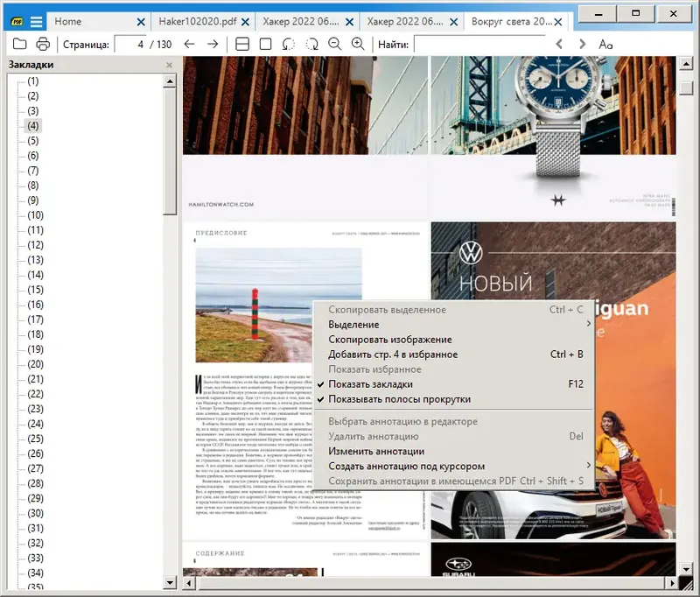700x597 pixels.
Task: Close the Home tab
Action: [x=141, y=21]
